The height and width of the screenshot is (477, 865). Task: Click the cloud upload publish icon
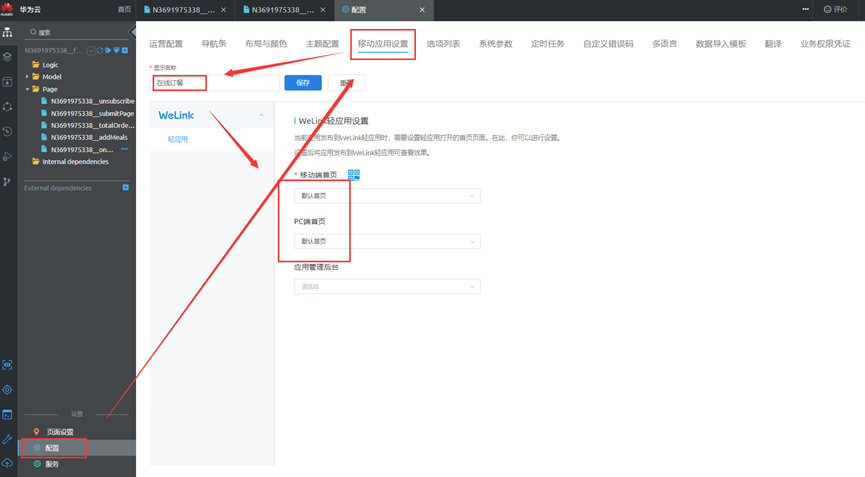pos(7,463)
